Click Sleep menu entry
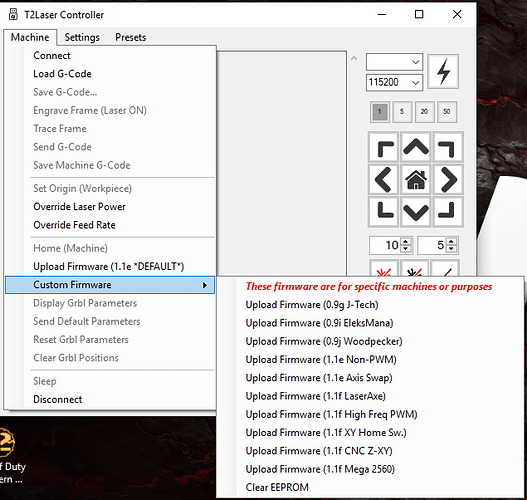Screen dimensions: 527x500 [110, 381]
